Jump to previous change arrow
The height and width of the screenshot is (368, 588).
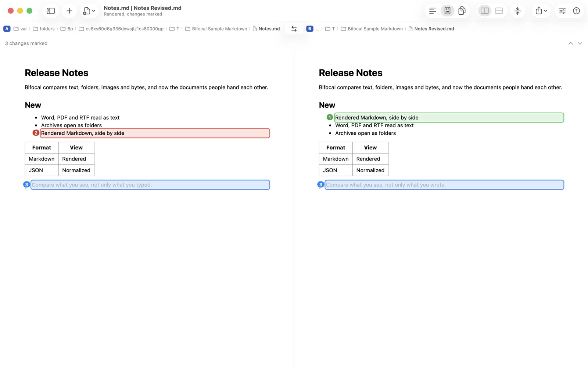[571, 43]
